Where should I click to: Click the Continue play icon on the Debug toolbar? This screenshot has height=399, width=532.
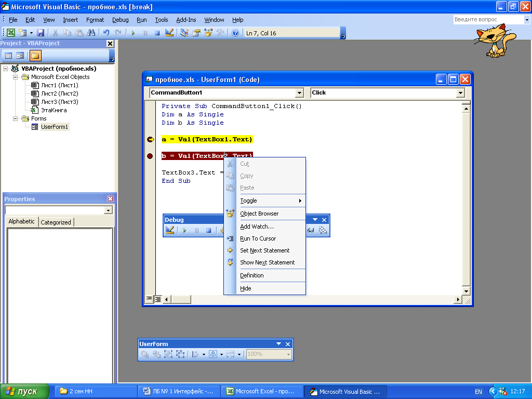[x=184, y=230]
